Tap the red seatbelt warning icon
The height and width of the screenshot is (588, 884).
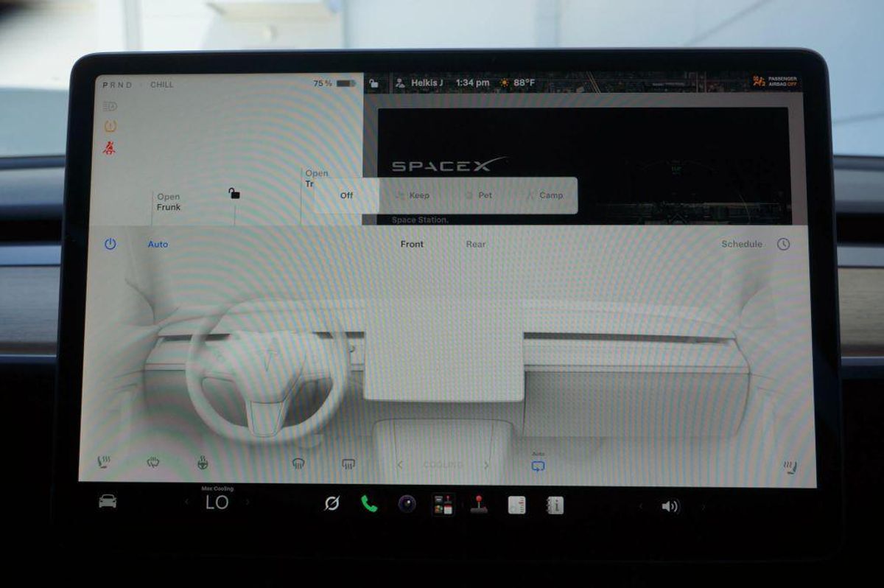coord(110,147)
